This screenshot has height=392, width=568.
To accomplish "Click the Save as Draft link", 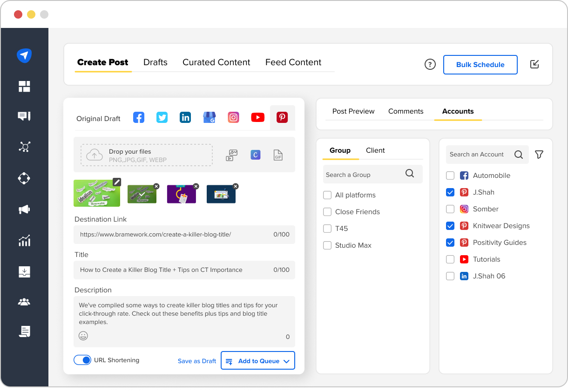I will 197,361.
